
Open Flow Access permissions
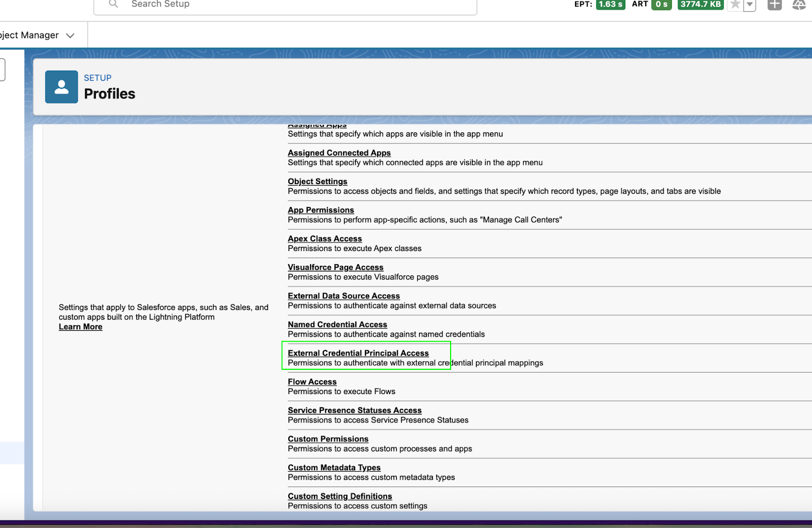point(312,381)
